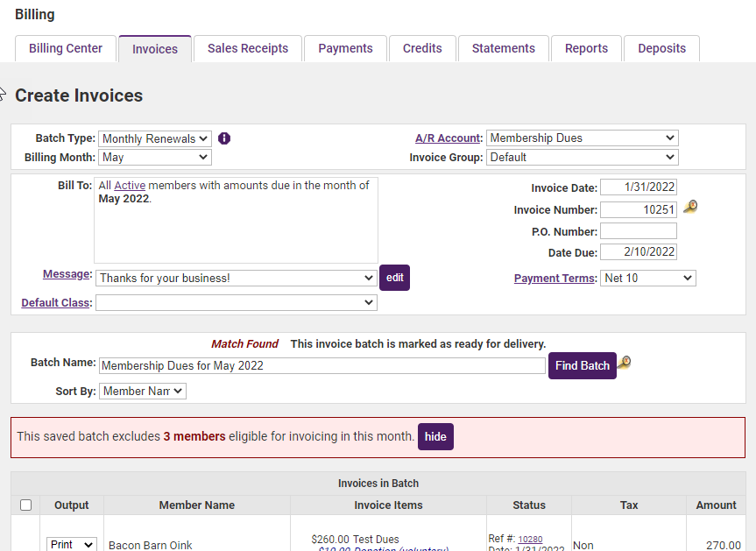Viewport: 756px width, 551px height.
Task: Open the Payment Terms dropdown set to Net 10
Action: pyautogui.click(x=647, y=278)
